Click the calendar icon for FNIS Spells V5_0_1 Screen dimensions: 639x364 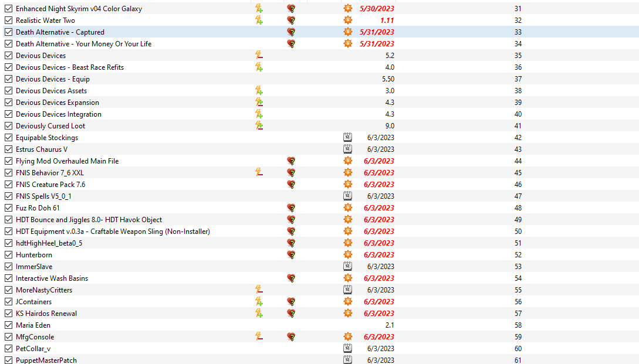point(347,196)
